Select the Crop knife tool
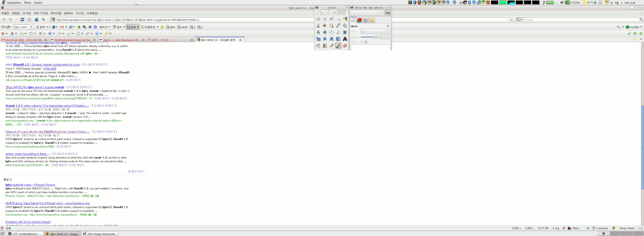Screen dimensions: 644x236 338,32
